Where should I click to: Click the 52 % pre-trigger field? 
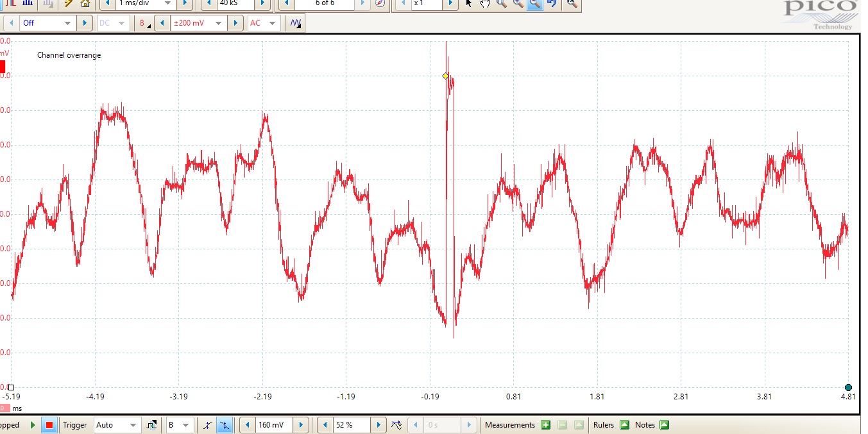click(x=352, y=425)
